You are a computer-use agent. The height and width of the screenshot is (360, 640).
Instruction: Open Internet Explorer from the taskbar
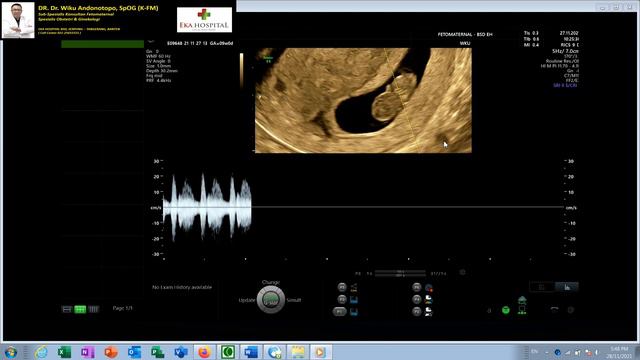tap(41, 352)
